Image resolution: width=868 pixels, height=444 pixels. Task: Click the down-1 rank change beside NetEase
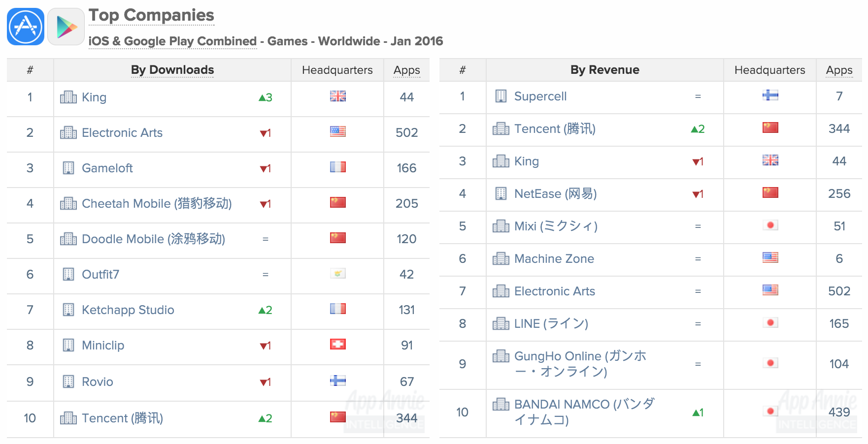(x=698, y=194)
